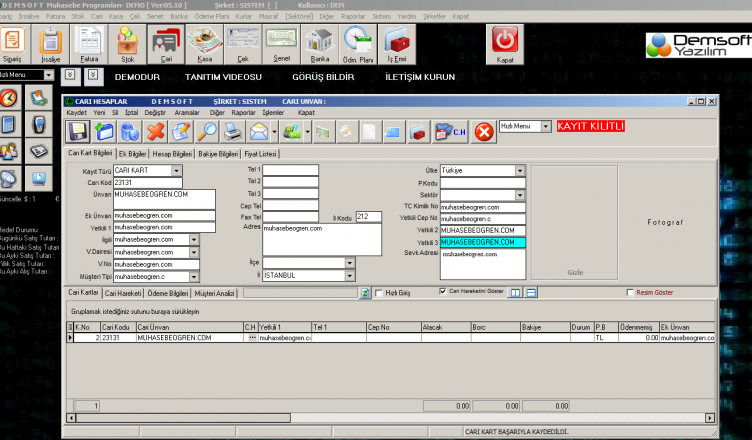Switch to vertical split layout icon
The width and height of the screenshot is (752, 440).
tap(516, 293)
